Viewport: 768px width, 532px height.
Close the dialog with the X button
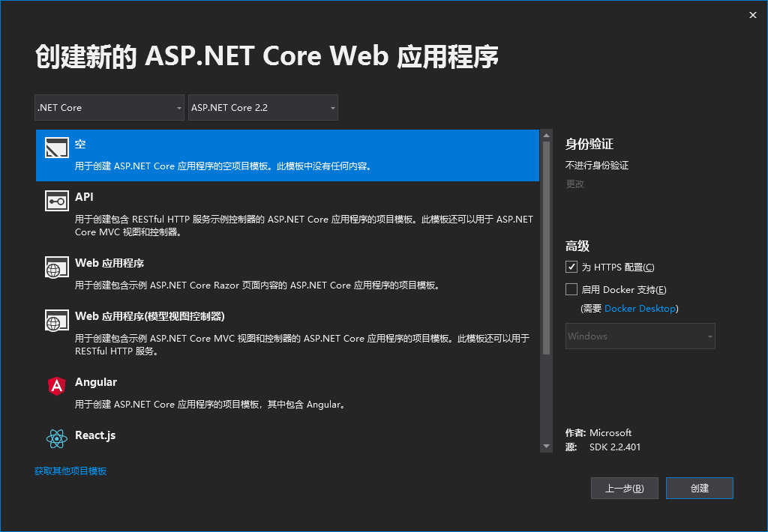click(753, 15)
